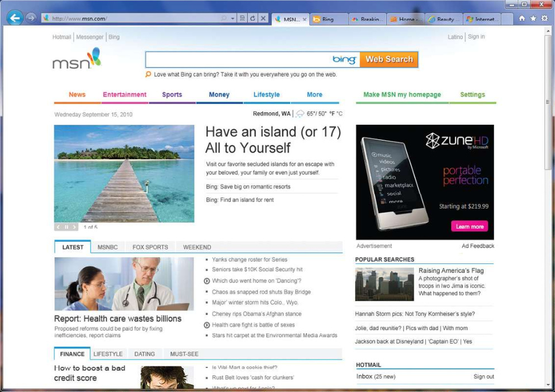555x392 pixels.
Task: Click the Bing link beside Messenger
Action: [114, 37]
